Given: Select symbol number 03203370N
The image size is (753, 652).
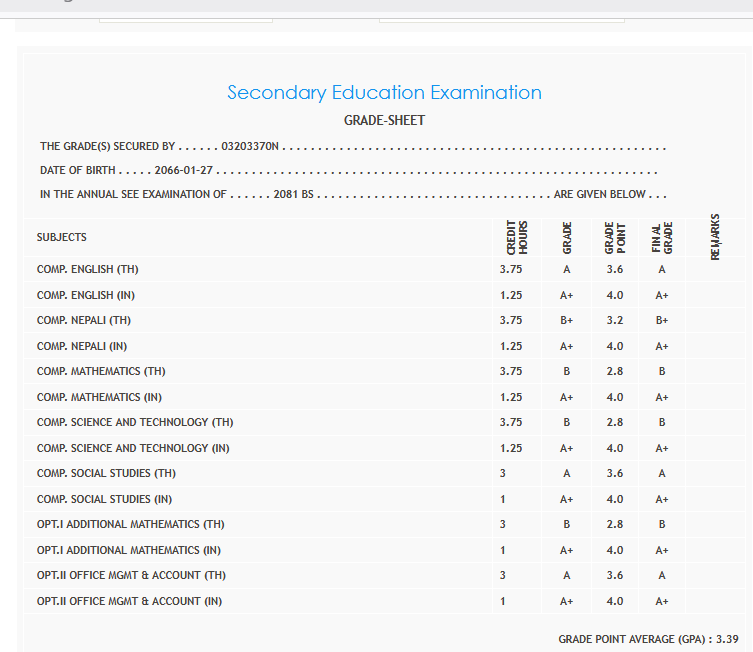Looking at the screenshot, I should tap(250, 147).
